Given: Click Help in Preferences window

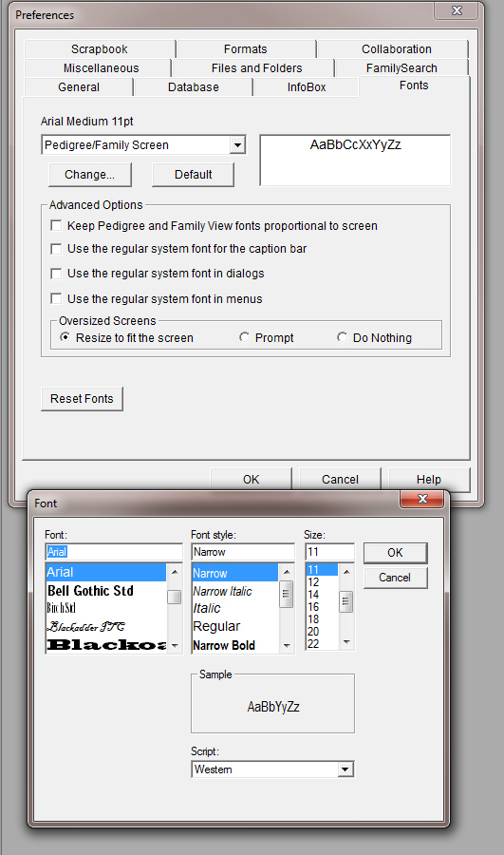Looking at the screenshot, I should (429, 479).
